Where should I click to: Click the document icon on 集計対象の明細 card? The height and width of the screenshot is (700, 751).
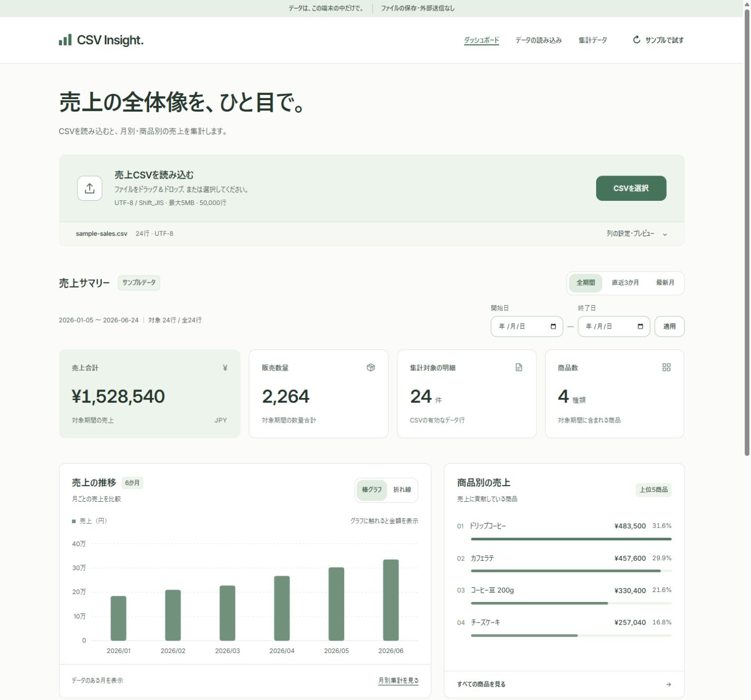[519, 367]
